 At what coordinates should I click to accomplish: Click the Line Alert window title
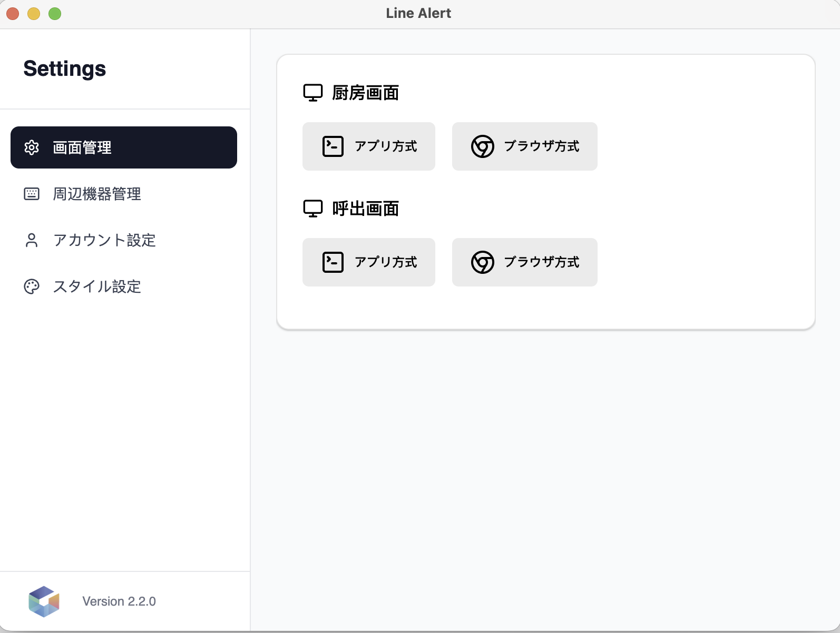click(x=418, y=13)
